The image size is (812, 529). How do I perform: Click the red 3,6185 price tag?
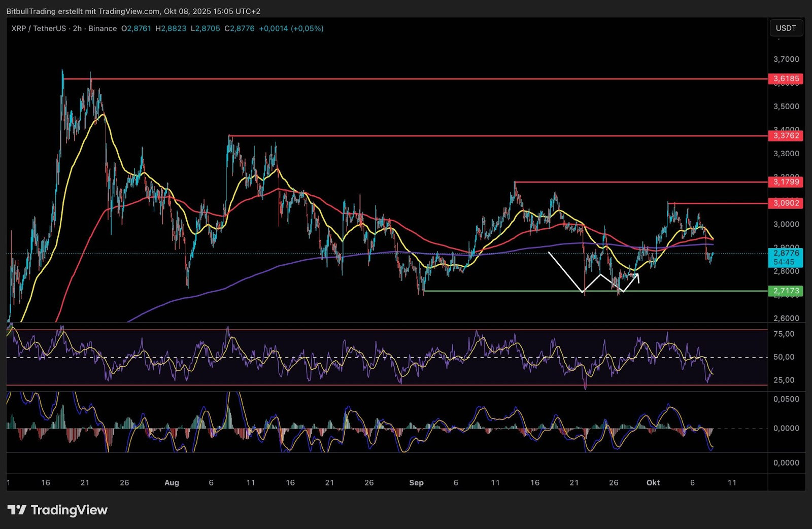tap(786, 79)
